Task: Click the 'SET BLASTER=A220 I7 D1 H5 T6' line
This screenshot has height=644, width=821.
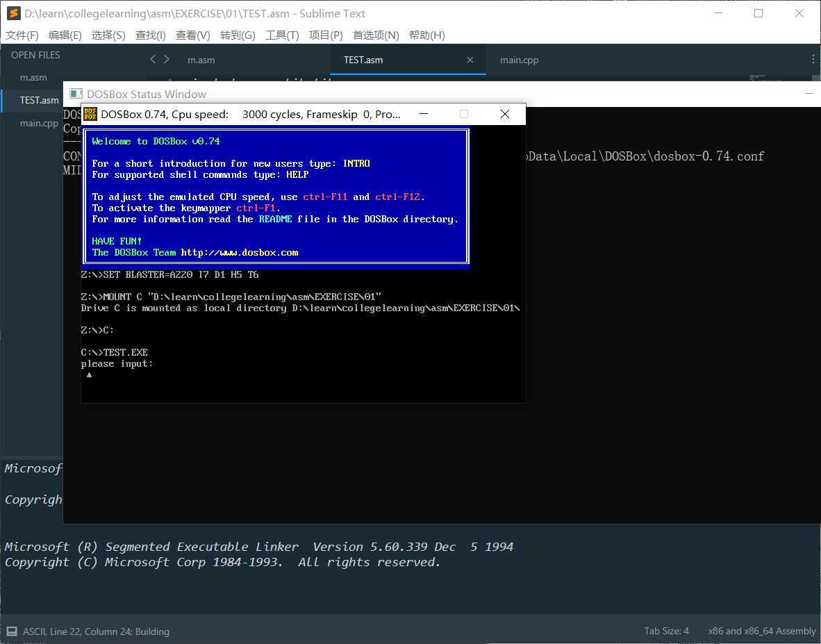Action: 169,274
